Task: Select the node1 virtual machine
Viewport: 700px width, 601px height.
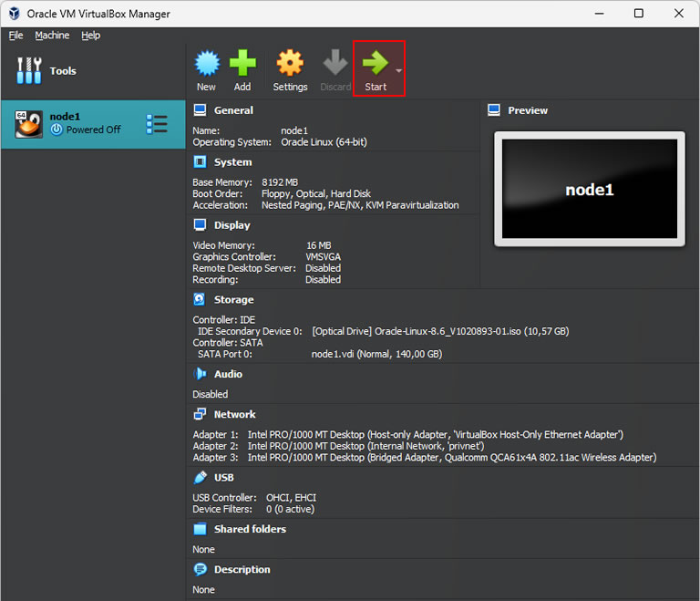Action: [x=92, y=124]
